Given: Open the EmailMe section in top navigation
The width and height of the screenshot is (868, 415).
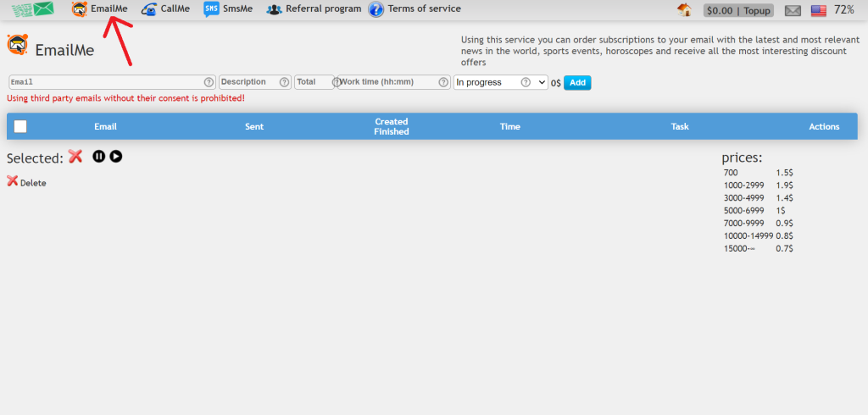Looking at the screenshot, I should 100,8.
